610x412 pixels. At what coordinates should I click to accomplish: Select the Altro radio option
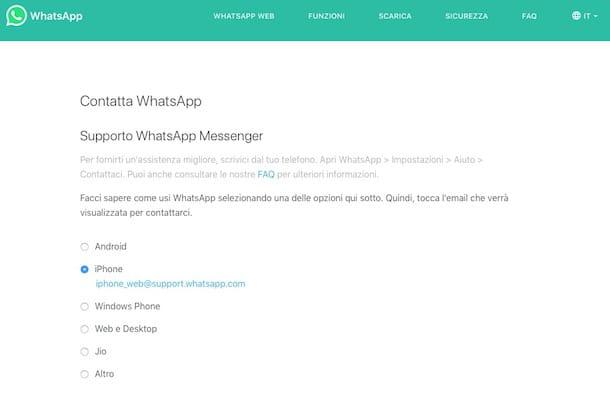84,374
